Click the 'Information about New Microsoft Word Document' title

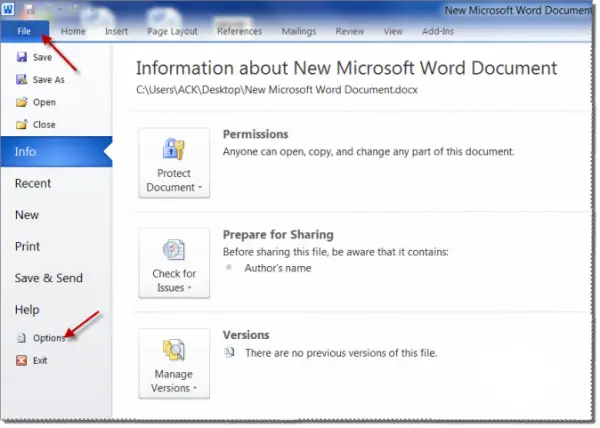(x=346, y=68)
